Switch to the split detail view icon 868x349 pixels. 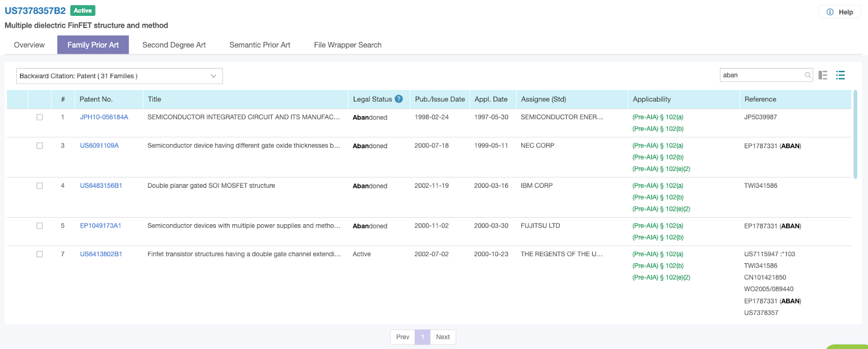click(823, 75)
